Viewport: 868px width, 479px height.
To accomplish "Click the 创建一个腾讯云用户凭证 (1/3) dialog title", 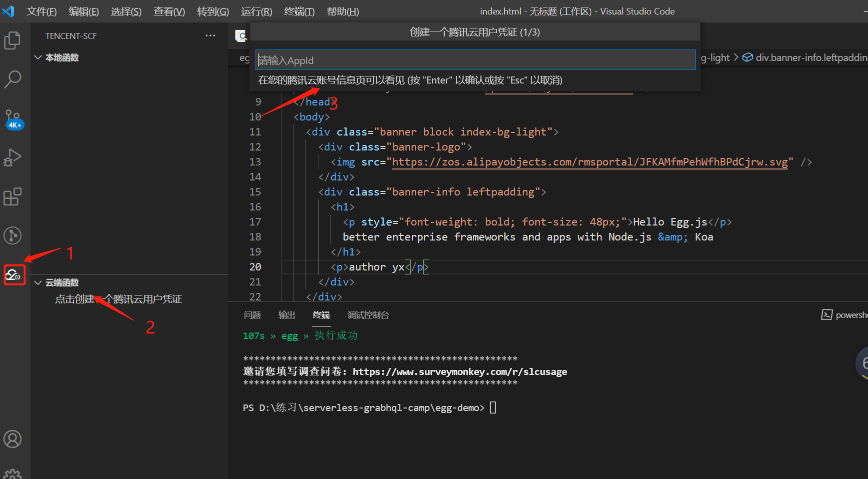I will pyautogui.click(x=475, y=32).
